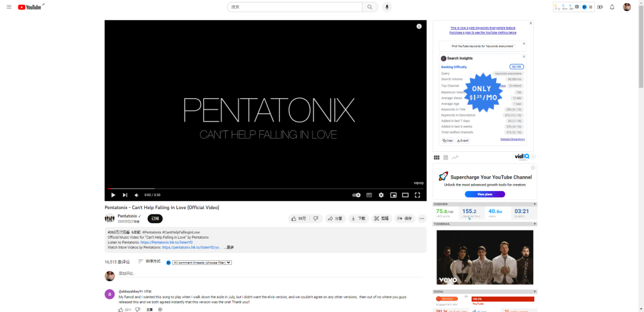This screenshot has height=312, width=644.
Task: Mute the video volume speaker
Action: click(x=137, y=195)
